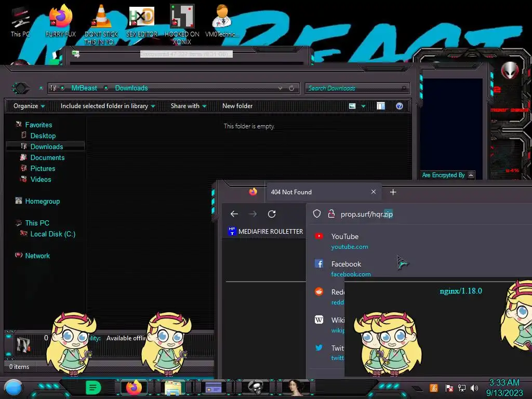Click the Alienware head gadget icon
The image size is (532, 399).
(x=510, y=70)
